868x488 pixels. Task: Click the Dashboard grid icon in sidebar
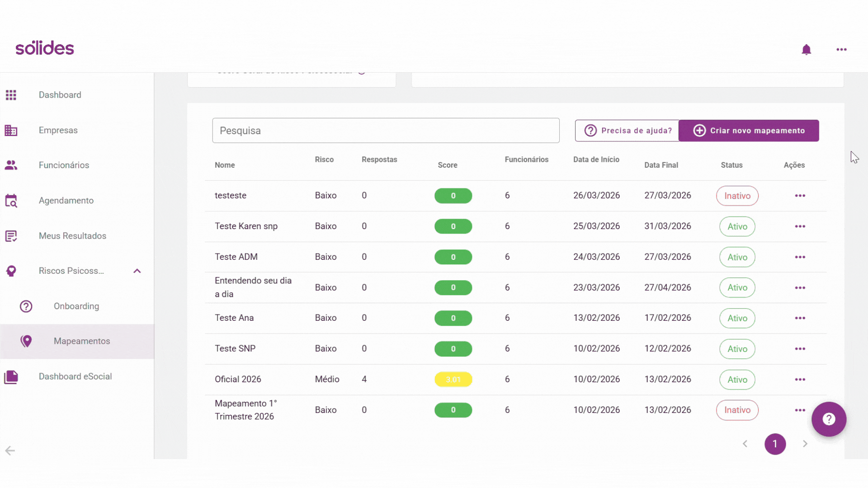(11, 95)
